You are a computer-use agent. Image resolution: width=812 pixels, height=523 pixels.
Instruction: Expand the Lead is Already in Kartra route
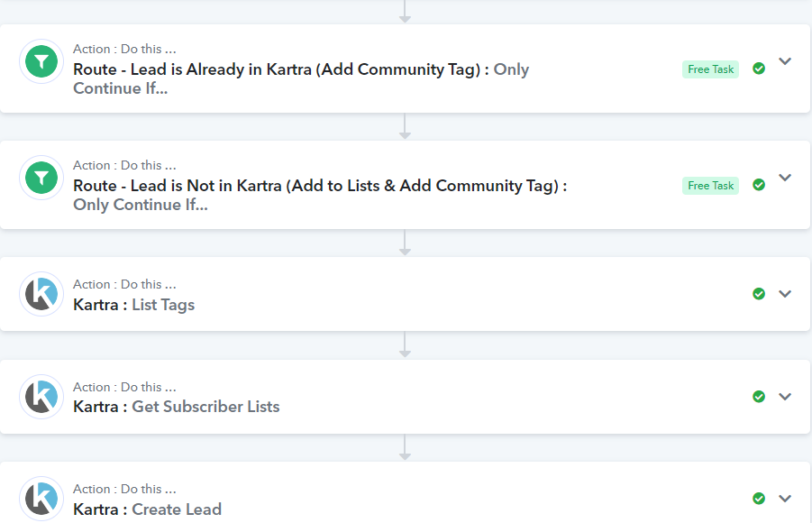coord(785,61)
